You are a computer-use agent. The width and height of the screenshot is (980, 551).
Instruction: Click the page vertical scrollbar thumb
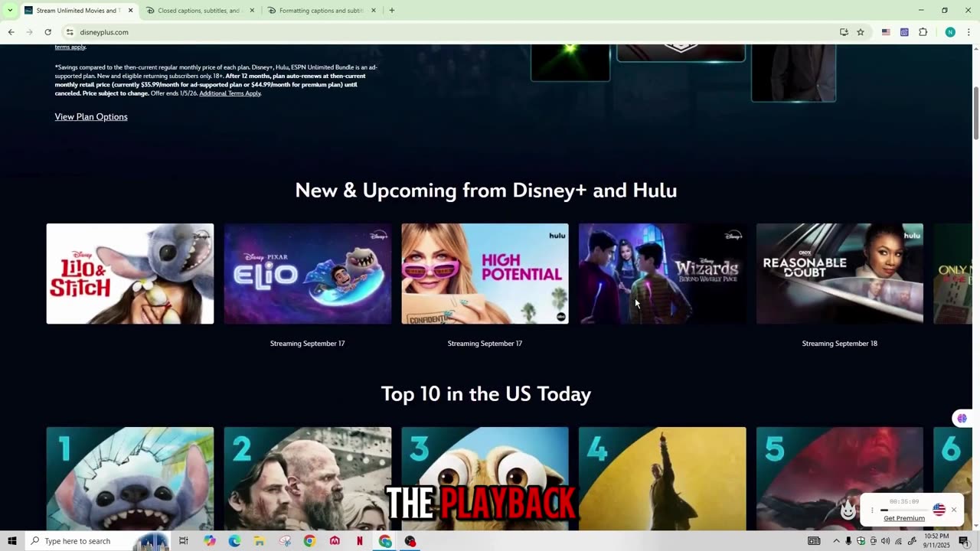point(976,113)
